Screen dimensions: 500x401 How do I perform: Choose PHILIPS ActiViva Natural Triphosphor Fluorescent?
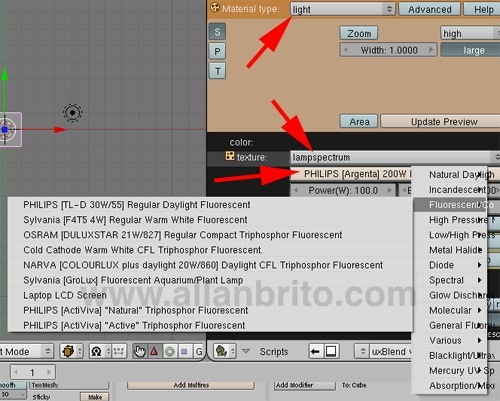(210, 310)
